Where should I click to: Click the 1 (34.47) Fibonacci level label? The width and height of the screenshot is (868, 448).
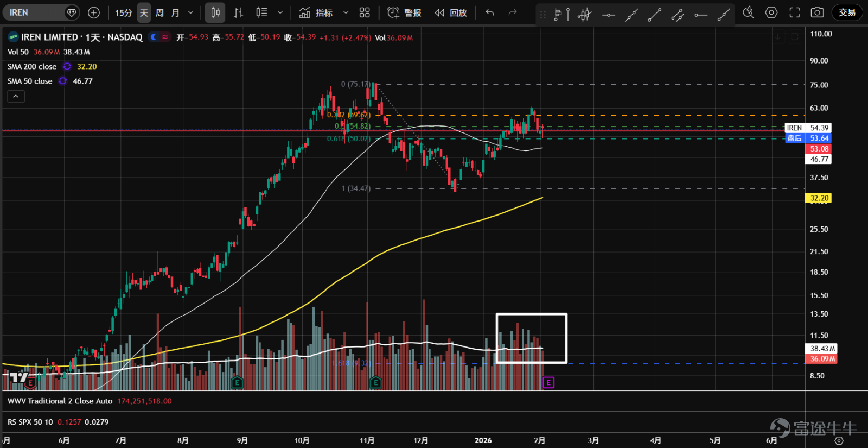[356, 188]
